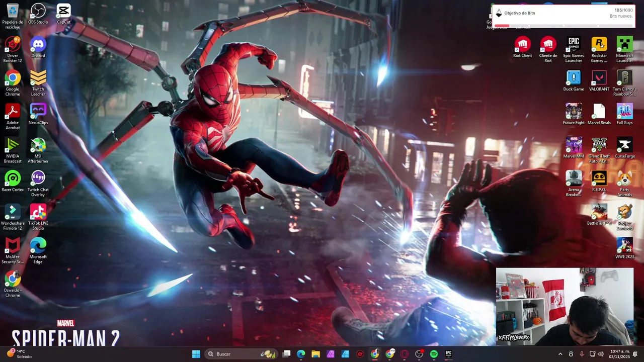This screenshot has width=644, height=362.
Task: Open the blue Affinity Designer taskbar icon
Action: click(x=345, y=354)
